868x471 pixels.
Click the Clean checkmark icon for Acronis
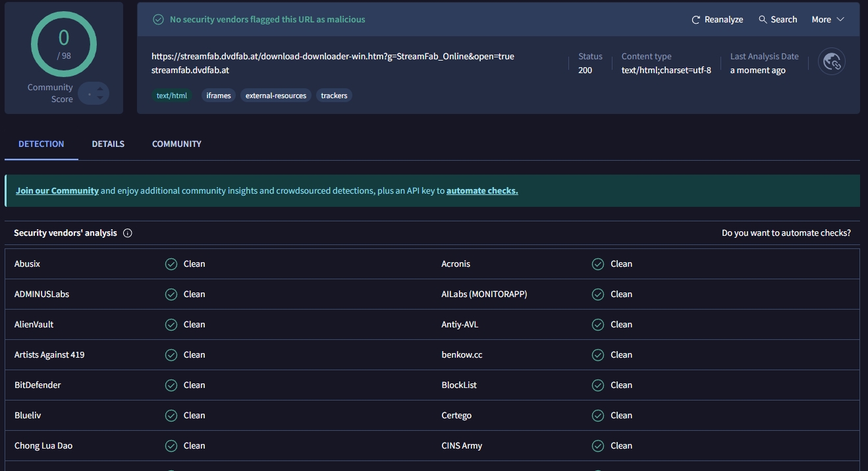pos(598,264)
